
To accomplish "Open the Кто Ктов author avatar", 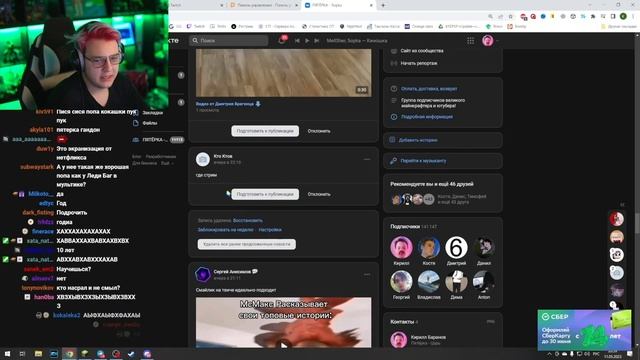I will click(x=203, y=159).
